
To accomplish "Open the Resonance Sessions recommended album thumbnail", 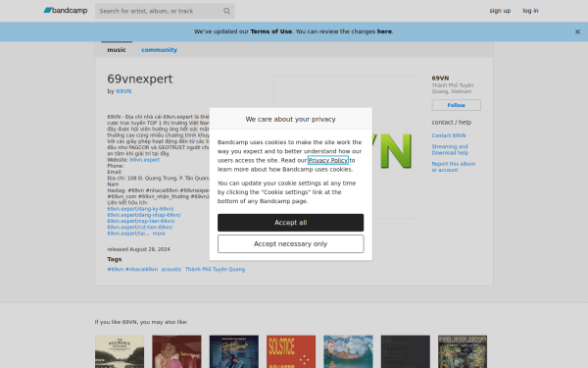I will tap(120, 352).
